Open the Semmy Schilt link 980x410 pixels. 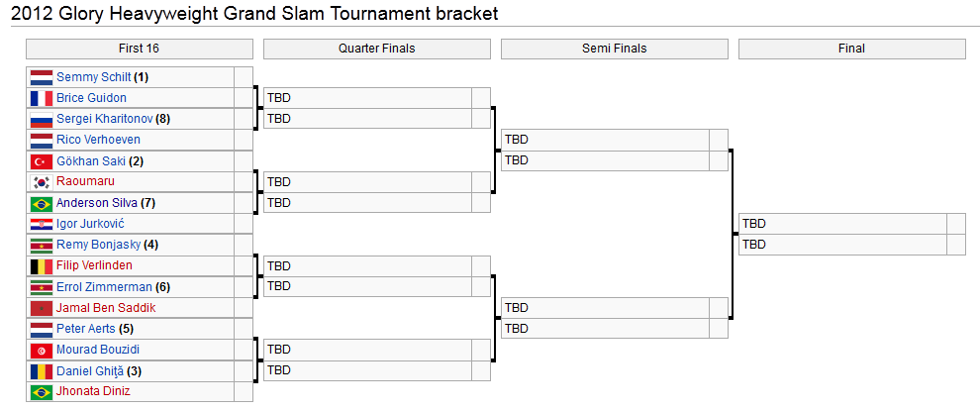tap(93, 77)
